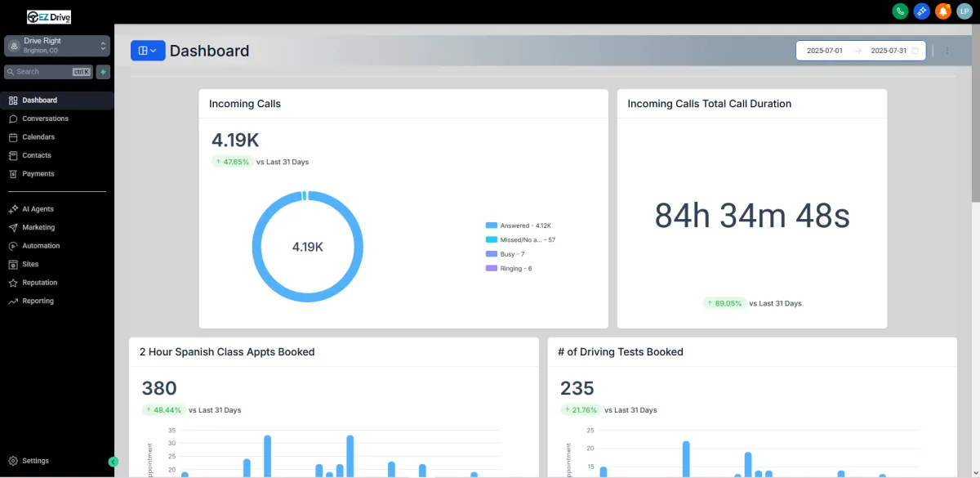Open the dashboard three-dot options menu
The height and width of the screenshot is (478, 980).
947,51
